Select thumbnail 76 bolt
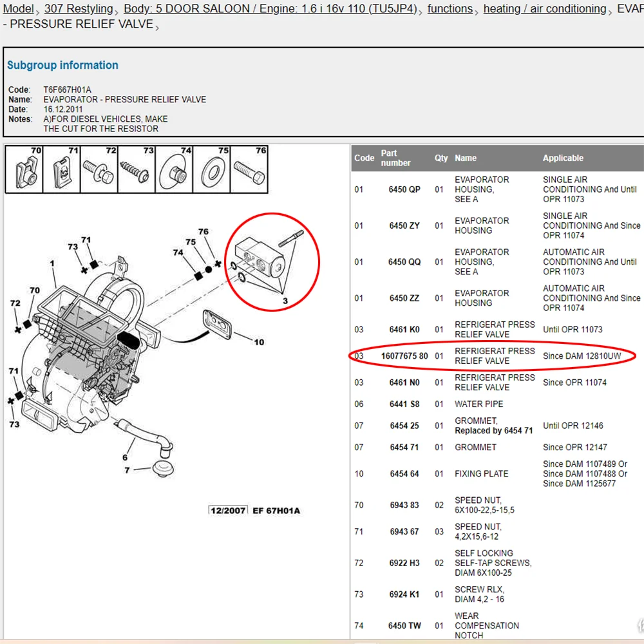This screenshot has height=644, width=644. tap(249, 169)
